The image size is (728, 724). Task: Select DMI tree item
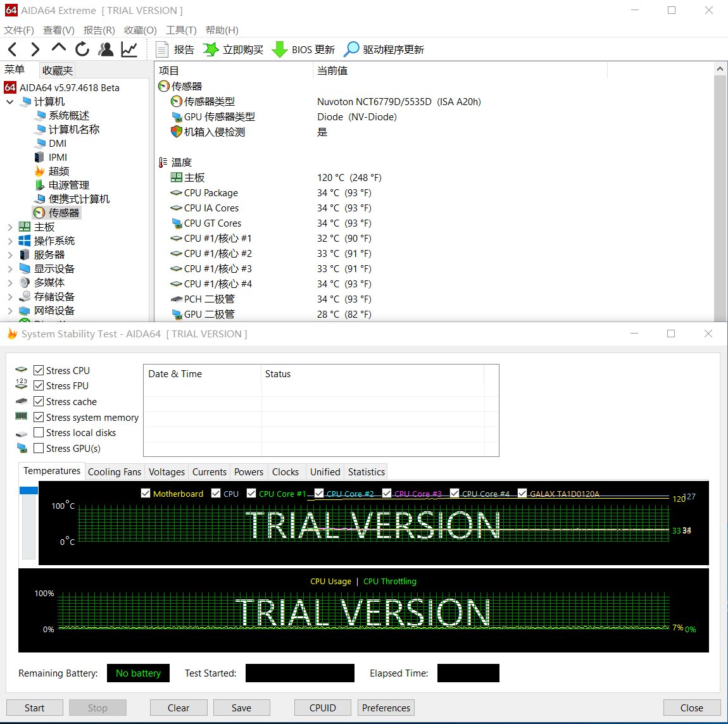coord(58,144)
